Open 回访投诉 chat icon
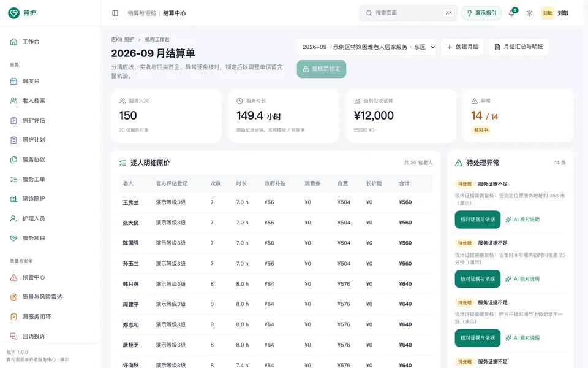 click(x=13, y=336)
